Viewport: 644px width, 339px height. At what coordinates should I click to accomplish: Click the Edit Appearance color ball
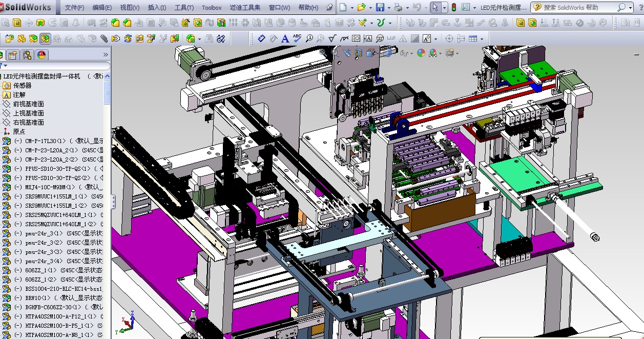click(421, 53)
